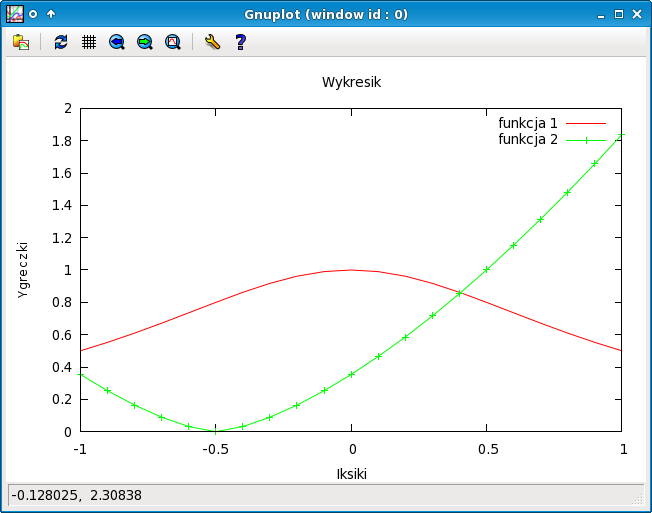Open the window menu icon in title bar
652x513 pixels.
[x=15, y=14]
